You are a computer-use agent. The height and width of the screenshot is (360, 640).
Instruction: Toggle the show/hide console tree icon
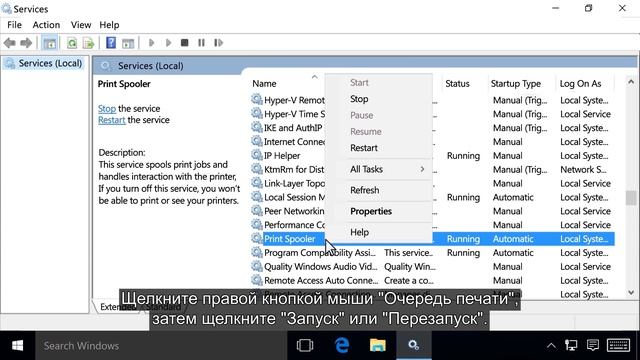tap(49, 43)
